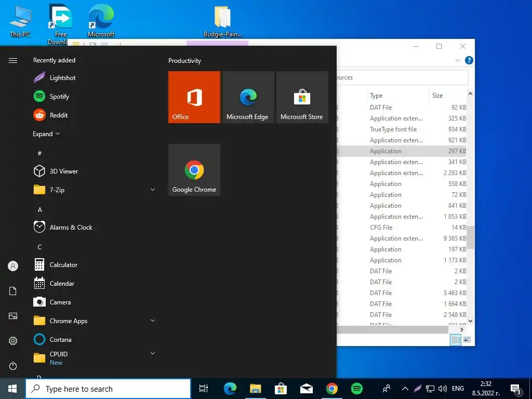Jump to letter A in app list

(x=39, y=210)
